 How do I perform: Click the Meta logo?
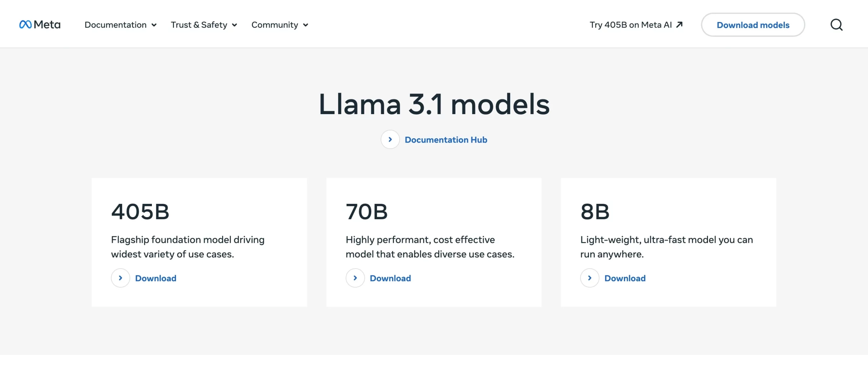(x=40, y=25)
